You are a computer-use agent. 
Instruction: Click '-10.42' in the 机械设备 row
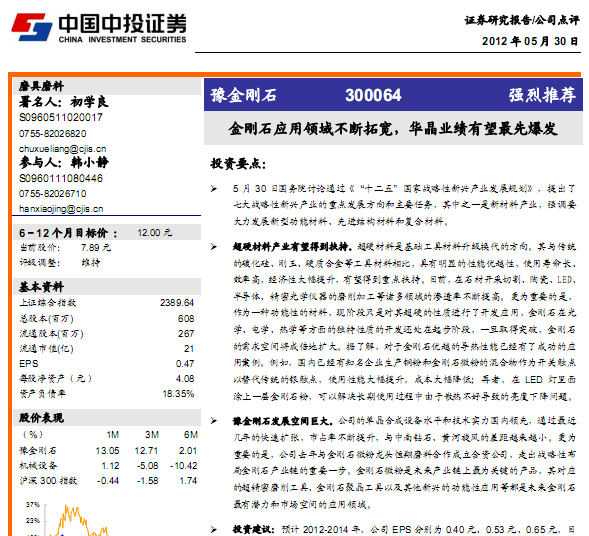pos(184,465)
